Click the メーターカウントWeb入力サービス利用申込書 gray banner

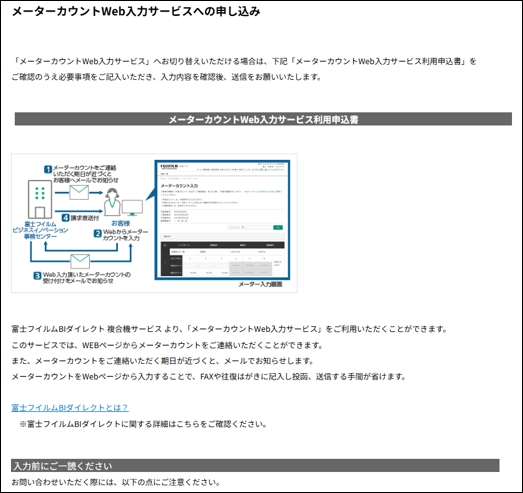263,119
